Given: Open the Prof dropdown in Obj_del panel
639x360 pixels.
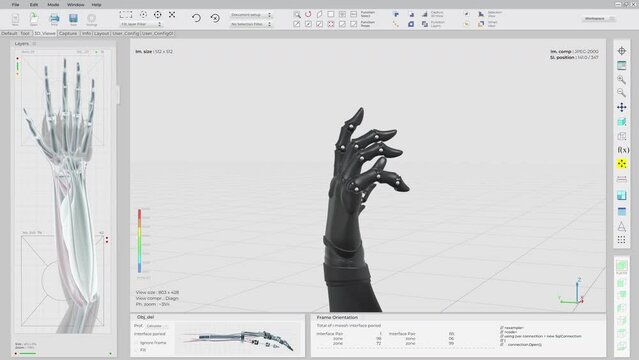Looking at the screenshot, I should pos(157,326).
